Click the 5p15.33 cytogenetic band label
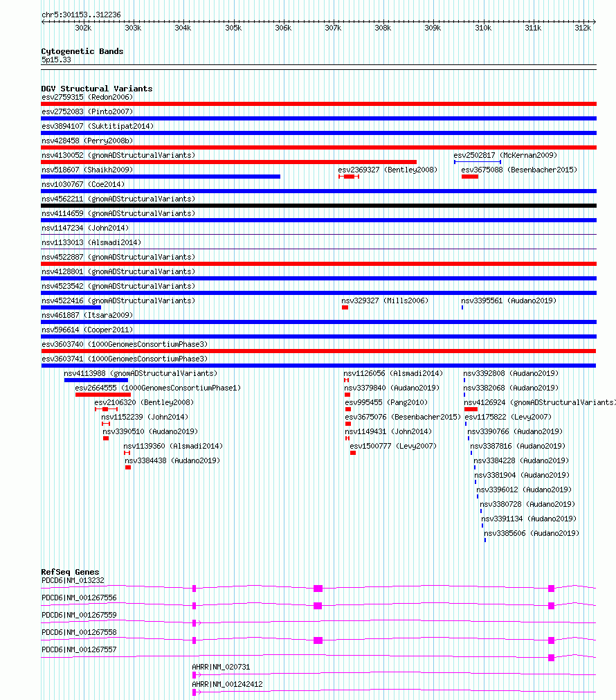Viewport: 616px width, 700px height. [56, 60]
